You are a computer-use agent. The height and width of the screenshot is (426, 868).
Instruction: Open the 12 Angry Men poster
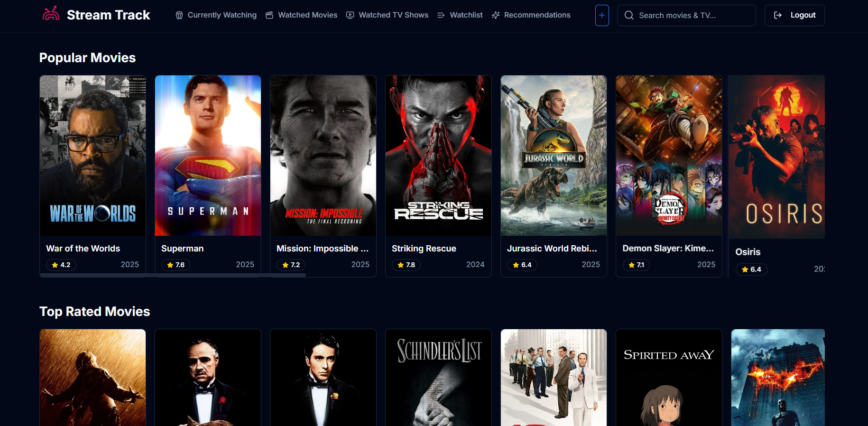coord(554,378)
